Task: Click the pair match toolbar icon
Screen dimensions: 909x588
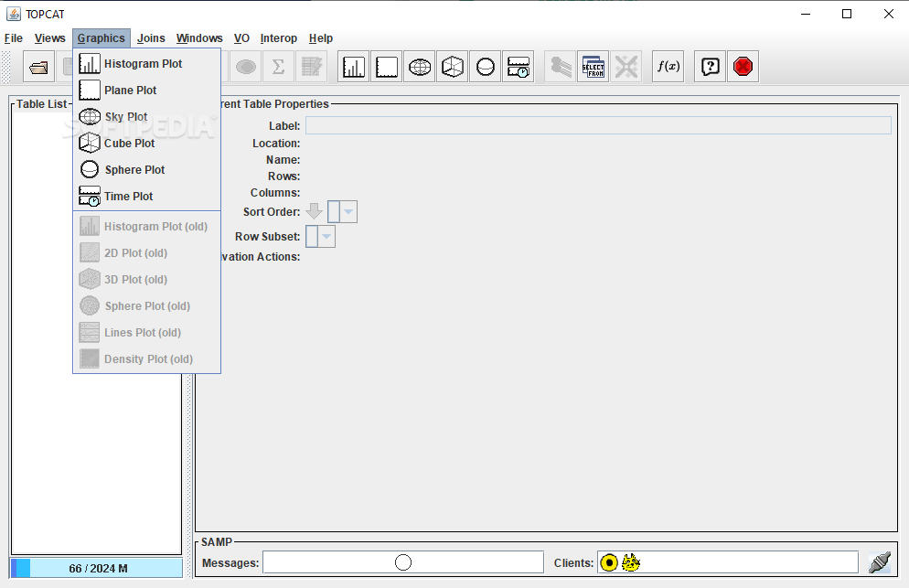Action: point(560,67)
